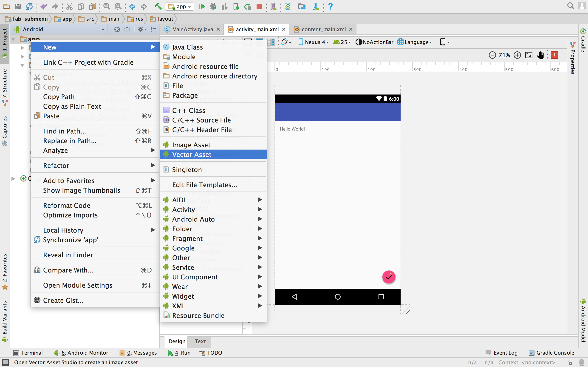Click the zoom out minus icon

pyautogui.click(x=492, y=55)
